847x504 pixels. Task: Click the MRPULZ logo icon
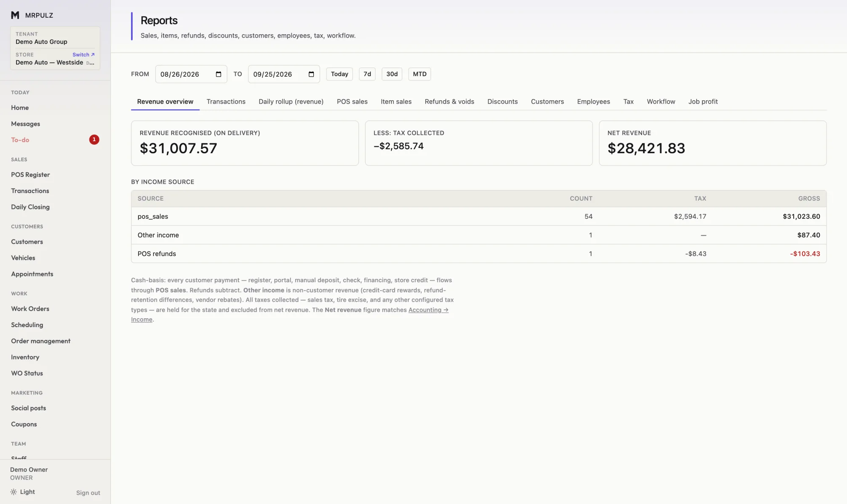tap(15, 15)
